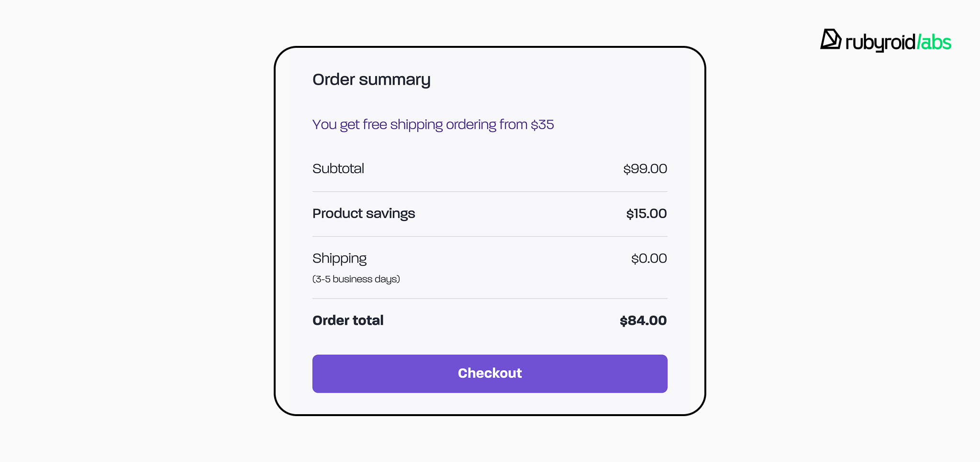Click the $99.00 subtotal amount
Viewport: 980px width, 462px height.
pyautogui.click(x=645, y=169)
